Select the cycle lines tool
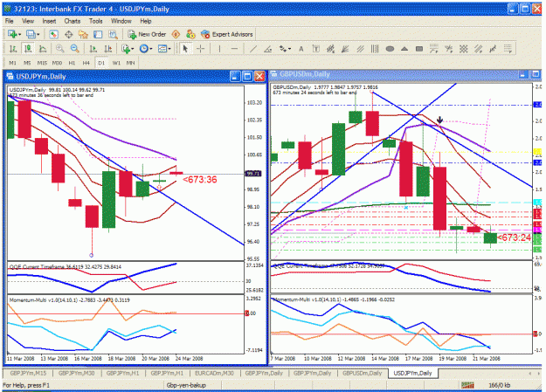The image size is (546, 392). (375, 49)
